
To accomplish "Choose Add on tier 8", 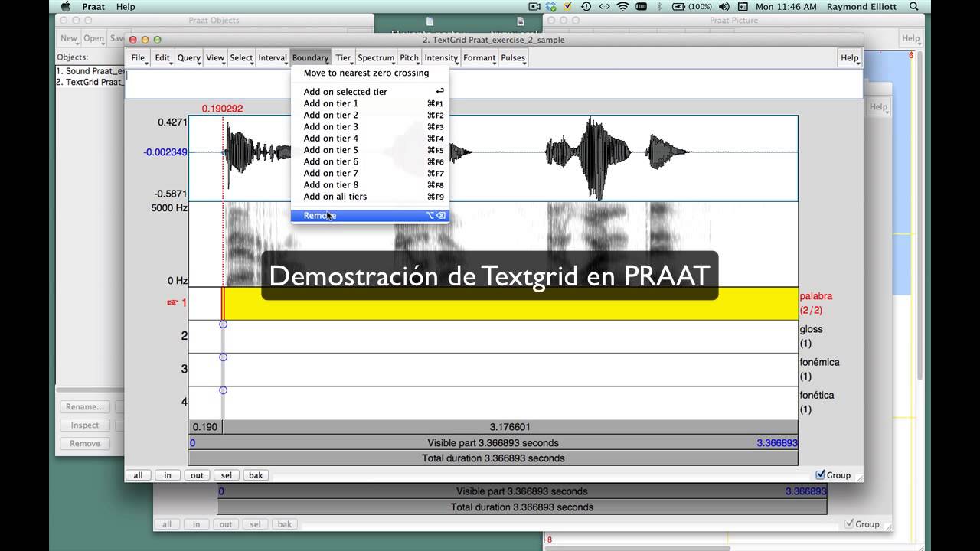I will (370, 185).
